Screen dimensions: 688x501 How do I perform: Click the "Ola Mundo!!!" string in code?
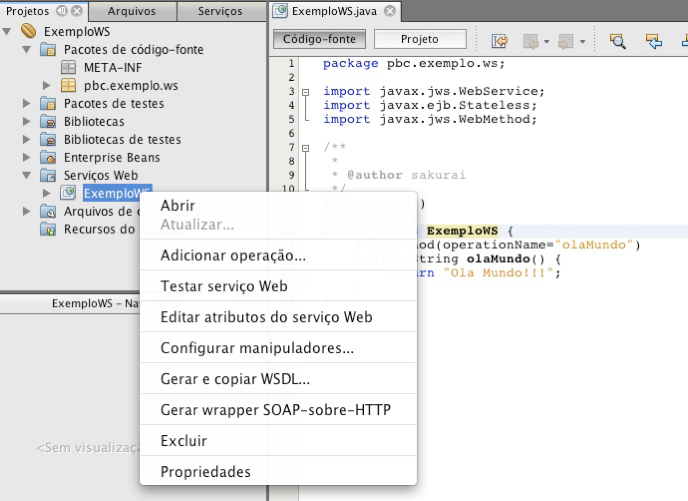[x=498, y=273]
